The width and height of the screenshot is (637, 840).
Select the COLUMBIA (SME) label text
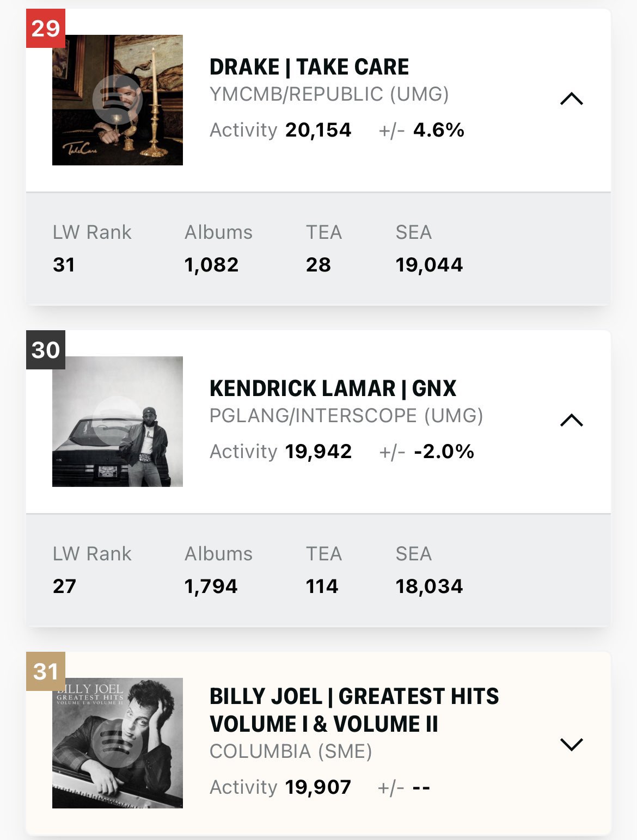pyautogui.click(x=291, y=751)
